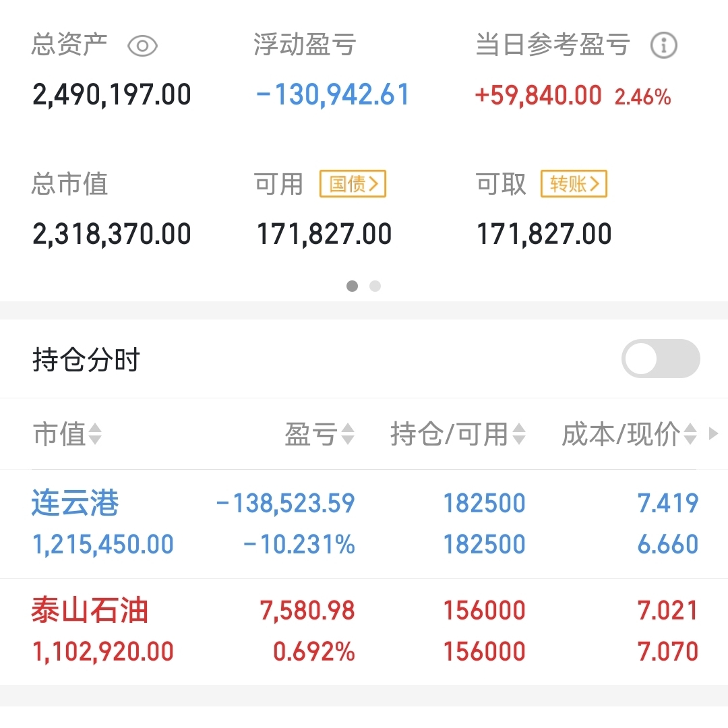Image resolution: width=728 pixels, height=728 pixels.
Task: Sort holdings by 成本/现价 column
Action: (629, 434)
